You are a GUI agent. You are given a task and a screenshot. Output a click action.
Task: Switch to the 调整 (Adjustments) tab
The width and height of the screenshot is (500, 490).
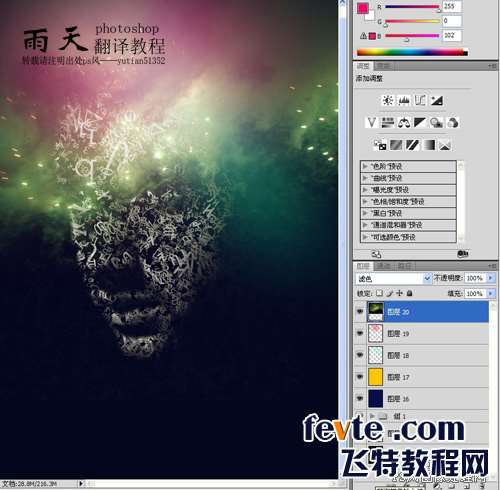[363, 66]
